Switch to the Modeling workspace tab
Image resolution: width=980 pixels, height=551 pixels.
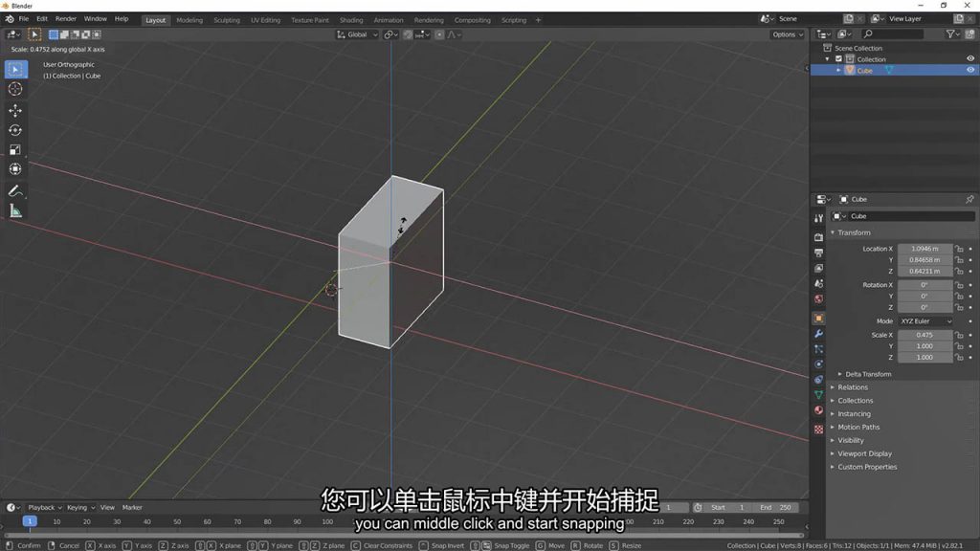(189, 20)
